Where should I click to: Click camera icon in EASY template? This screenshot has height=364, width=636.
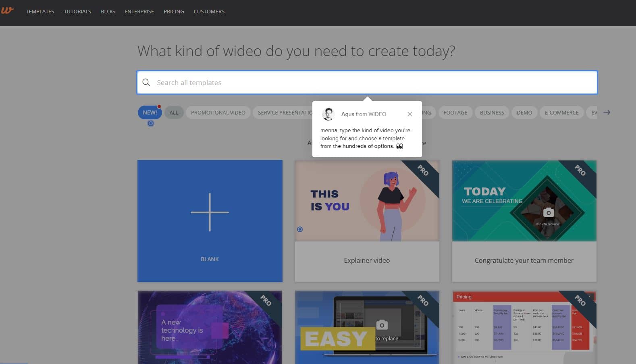(x=382, y=324)
